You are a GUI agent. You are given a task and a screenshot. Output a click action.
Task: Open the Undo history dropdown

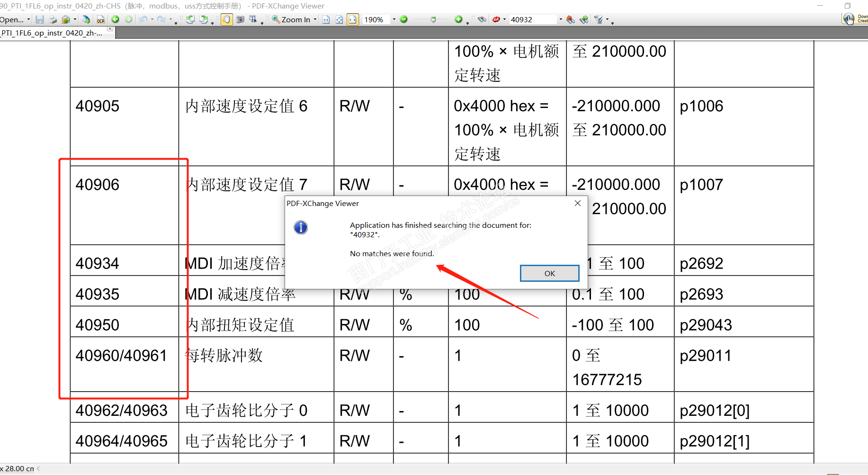click(x=152, y=19)
